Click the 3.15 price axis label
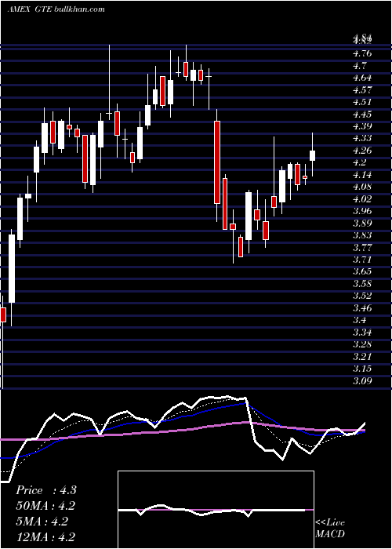 (x=364, y=369)
